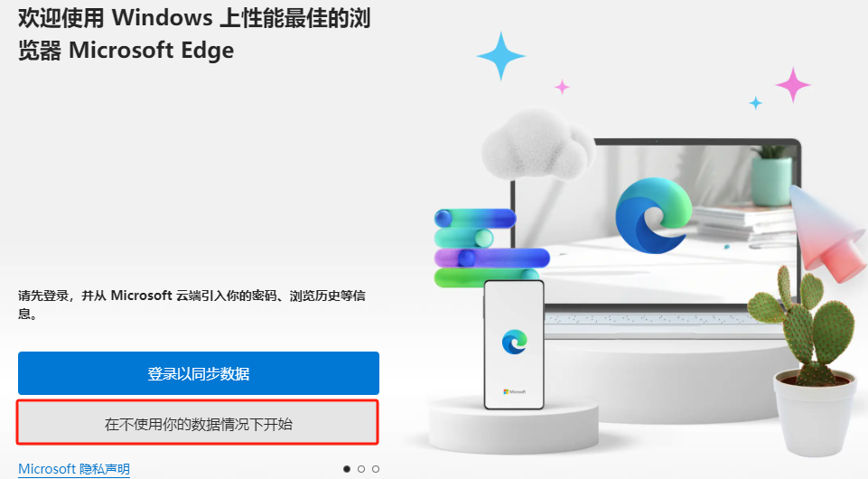Screen dimensions: 868x479
Task: Click the small pink sparkle near the cloud
Action: 562,87
